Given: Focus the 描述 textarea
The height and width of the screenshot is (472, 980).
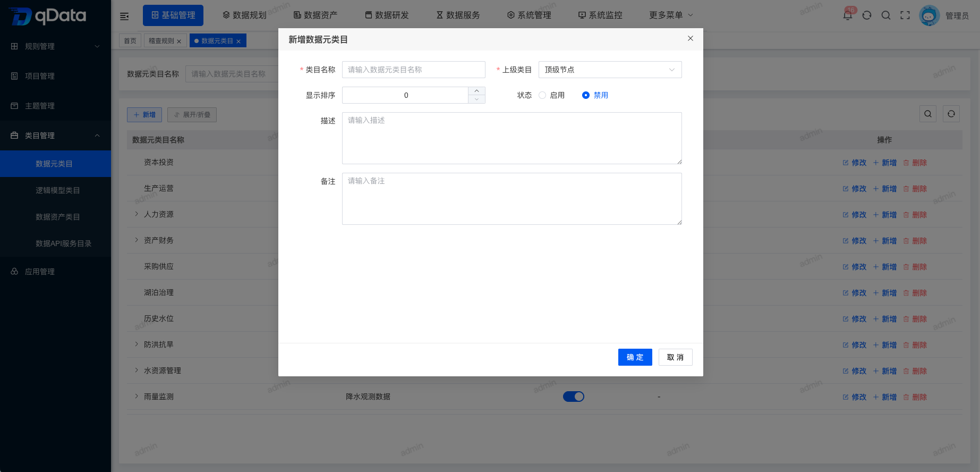Looking at the screenshot, I should pyautogui.click(x=512, y=138).
